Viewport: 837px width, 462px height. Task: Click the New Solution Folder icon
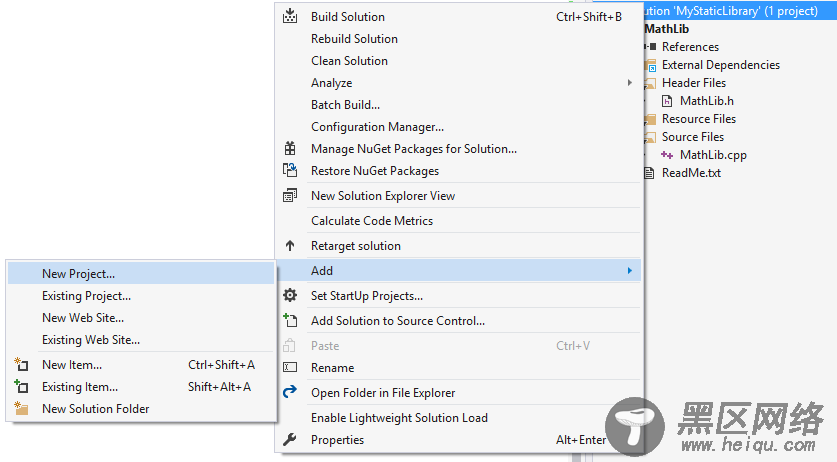click(x=21, y=408)
